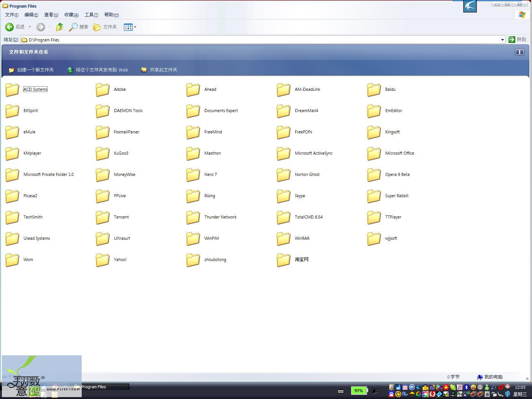Click the info button in task pane header
The width and height of the screenshot is (532, 399).
click(519, 52)
